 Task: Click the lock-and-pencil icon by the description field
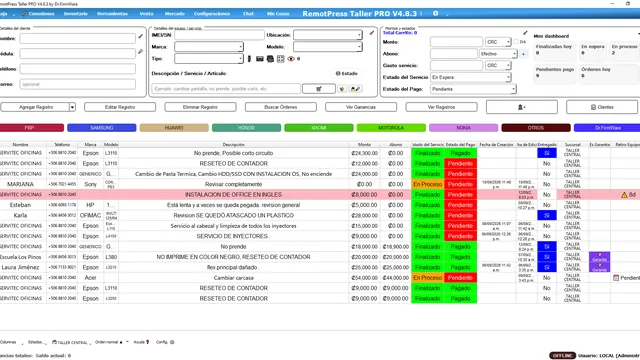click(x=355, y=89)
